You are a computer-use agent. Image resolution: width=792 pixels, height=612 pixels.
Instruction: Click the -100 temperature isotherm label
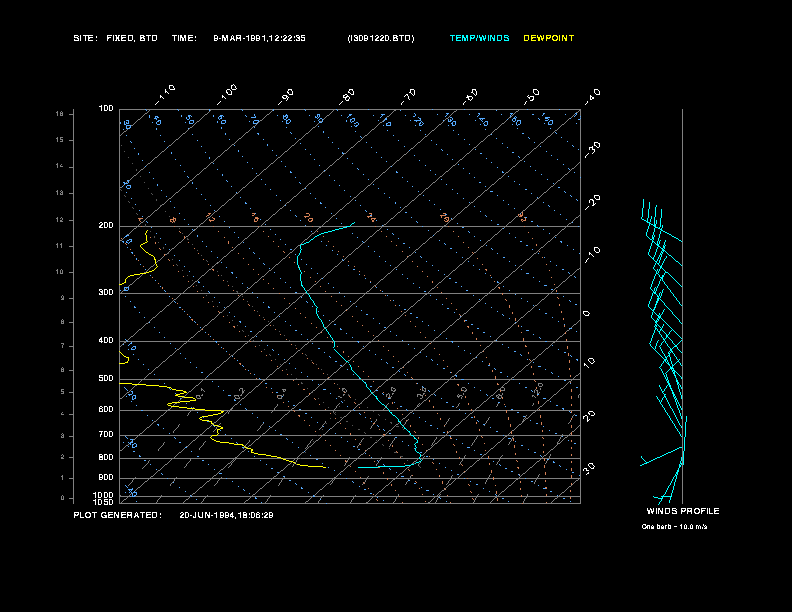[x=227, y=95]
